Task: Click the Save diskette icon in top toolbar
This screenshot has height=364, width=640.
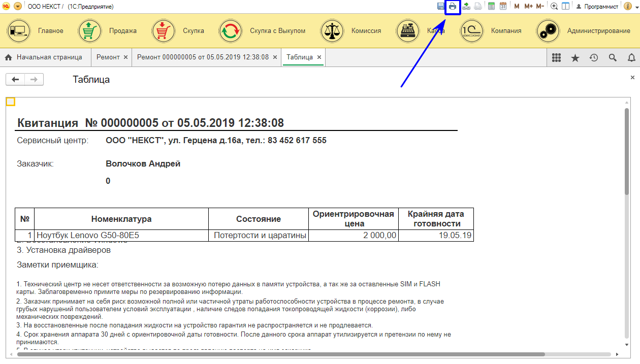Action: point(441,7)
